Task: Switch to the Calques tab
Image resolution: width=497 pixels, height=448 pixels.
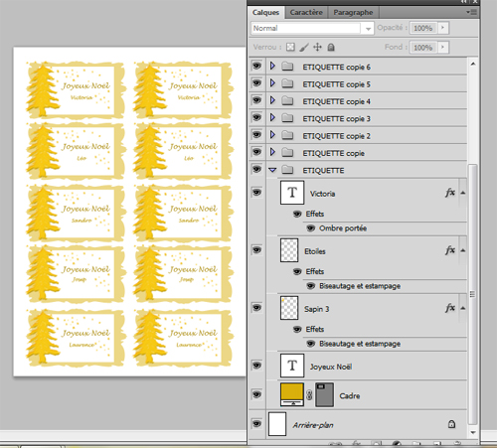Action: [265, 13]
